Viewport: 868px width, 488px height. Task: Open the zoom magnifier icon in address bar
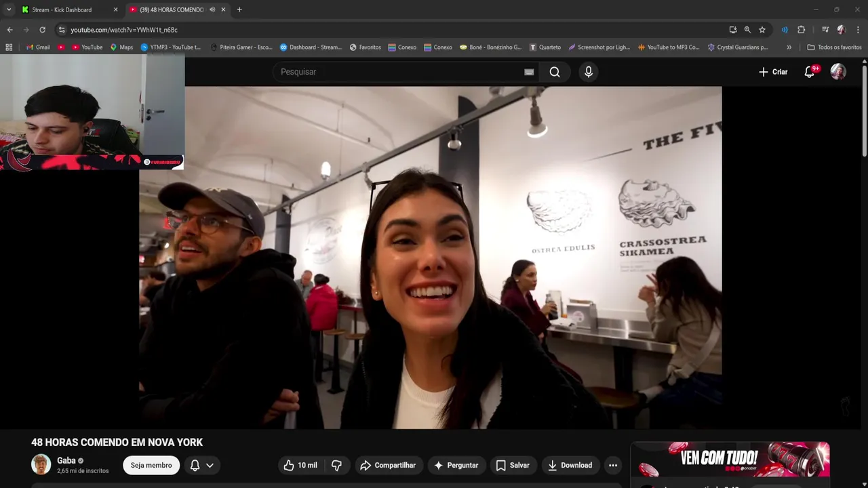[x=747, y=30]
